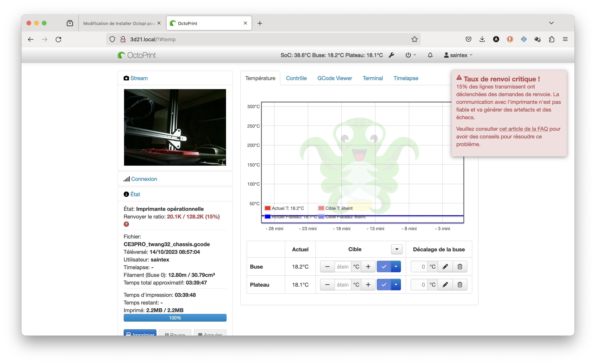Delete Buse offset with trash icon
This screenshot has height=364, width=596.
click(460, 266)
